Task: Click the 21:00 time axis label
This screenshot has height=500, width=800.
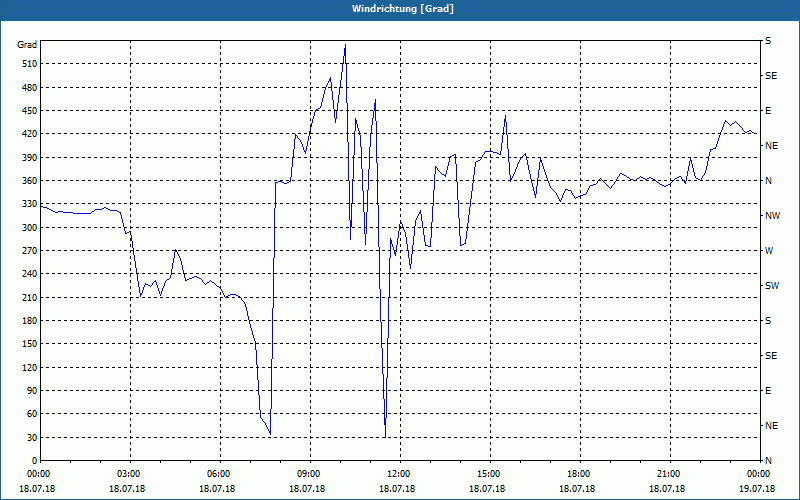Action: (x=667, y=474)
